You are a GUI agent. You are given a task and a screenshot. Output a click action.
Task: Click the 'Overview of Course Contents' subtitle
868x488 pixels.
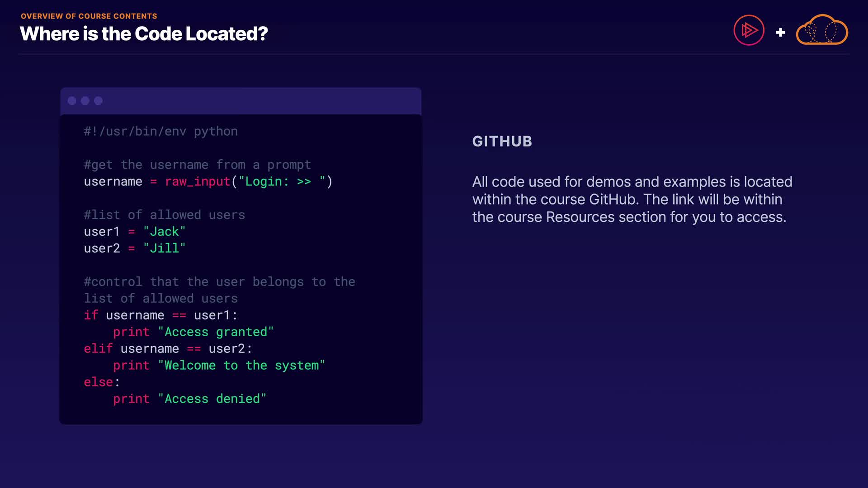(x=89, y=16)
